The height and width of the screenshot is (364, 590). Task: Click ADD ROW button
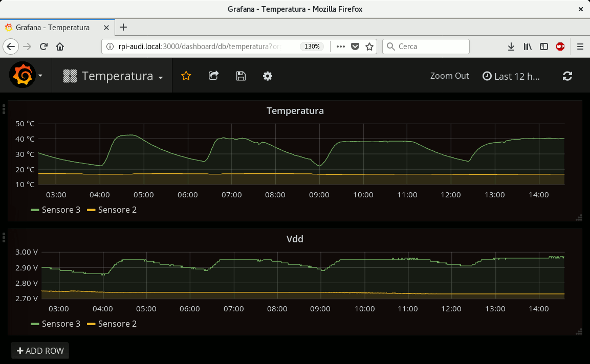[x=40, y=351]
